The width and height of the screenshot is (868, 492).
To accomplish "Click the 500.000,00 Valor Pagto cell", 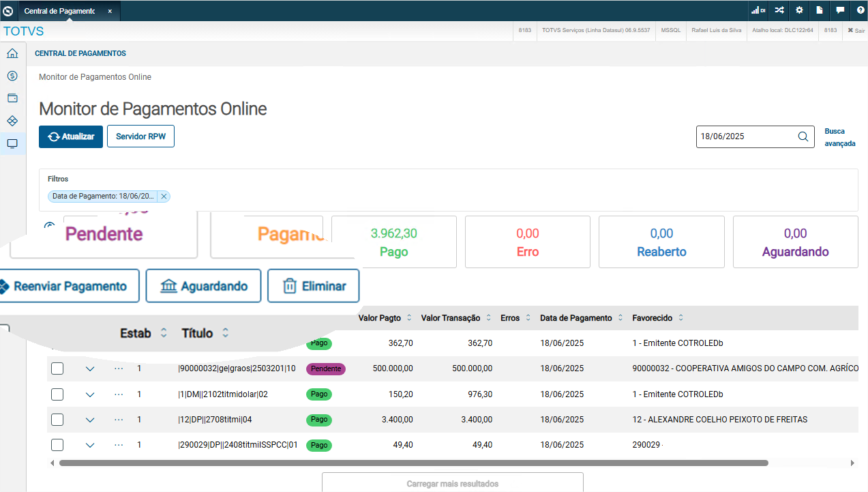I will [393, 368].
